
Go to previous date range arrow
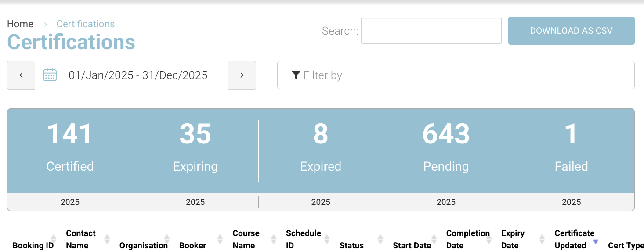[21, 75]
